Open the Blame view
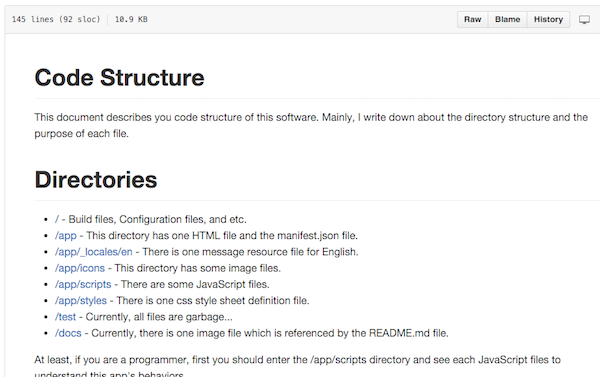 (507, 20)
